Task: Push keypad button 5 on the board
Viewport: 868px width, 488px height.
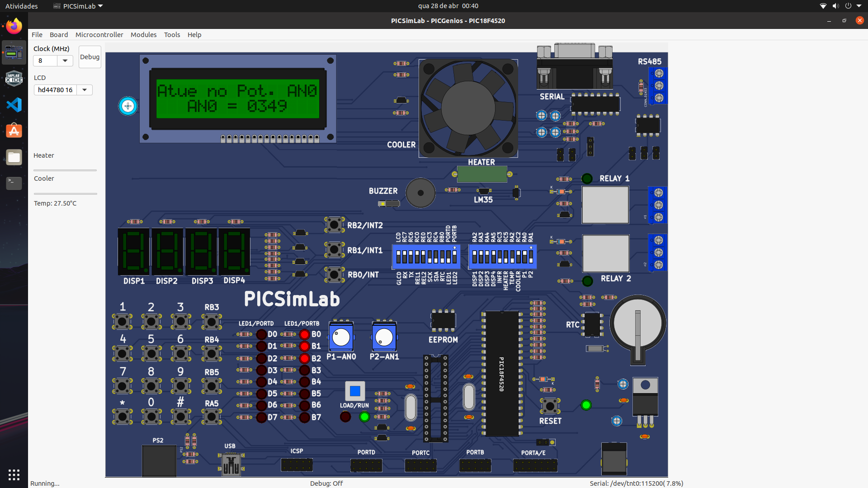Action: coord(151,353)
